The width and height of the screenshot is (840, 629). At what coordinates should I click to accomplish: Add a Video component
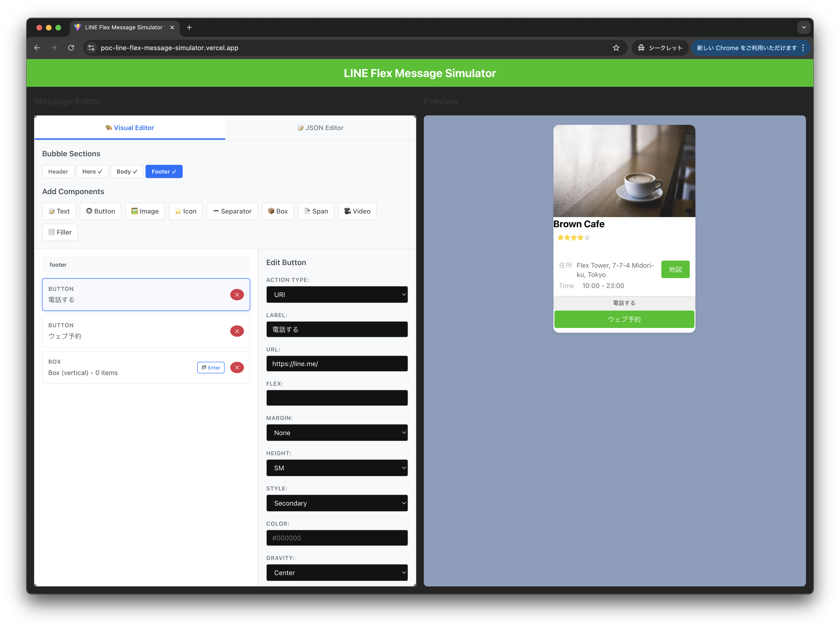(357, 211)
